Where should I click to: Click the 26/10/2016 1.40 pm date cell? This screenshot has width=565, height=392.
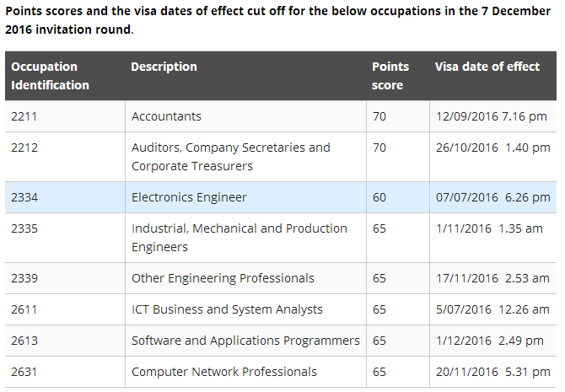pos(492,148)
